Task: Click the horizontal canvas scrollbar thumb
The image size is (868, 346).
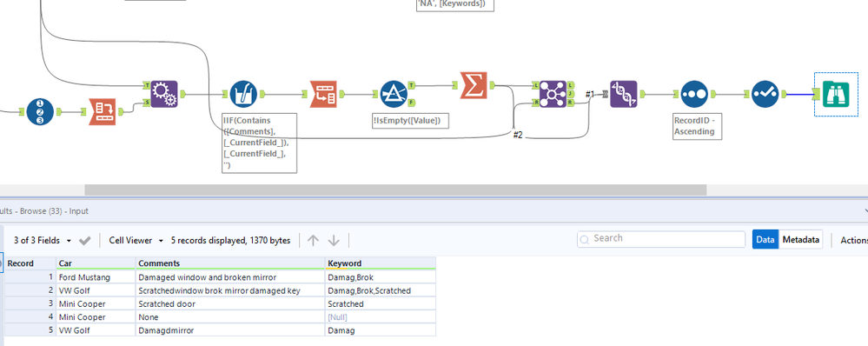Action: [395, 190]
